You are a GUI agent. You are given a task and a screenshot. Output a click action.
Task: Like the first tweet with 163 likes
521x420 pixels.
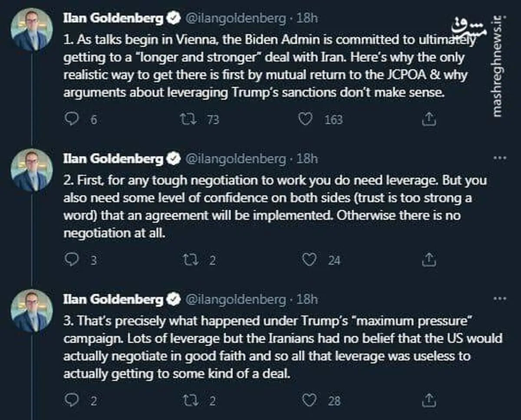click(x=306, y=119)
